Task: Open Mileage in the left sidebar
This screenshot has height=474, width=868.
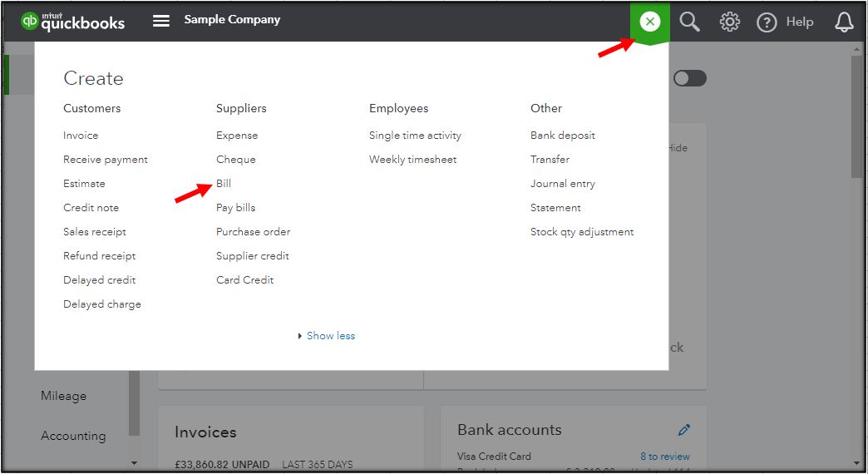Action: [63, 396]
